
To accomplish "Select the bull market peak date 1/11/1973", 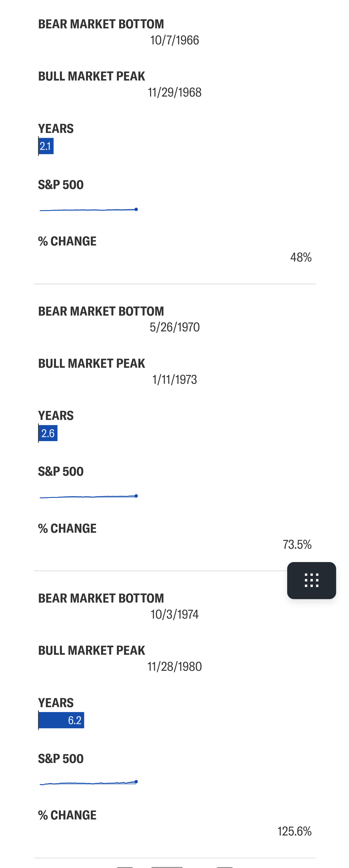I will click(x=175, y=380).
